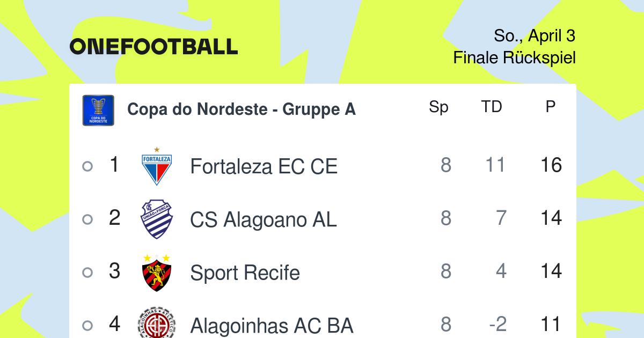This screenshot has height=338, width=644.
Task: Select the CS Alagoano AL club crest
Action: [156, 219]
